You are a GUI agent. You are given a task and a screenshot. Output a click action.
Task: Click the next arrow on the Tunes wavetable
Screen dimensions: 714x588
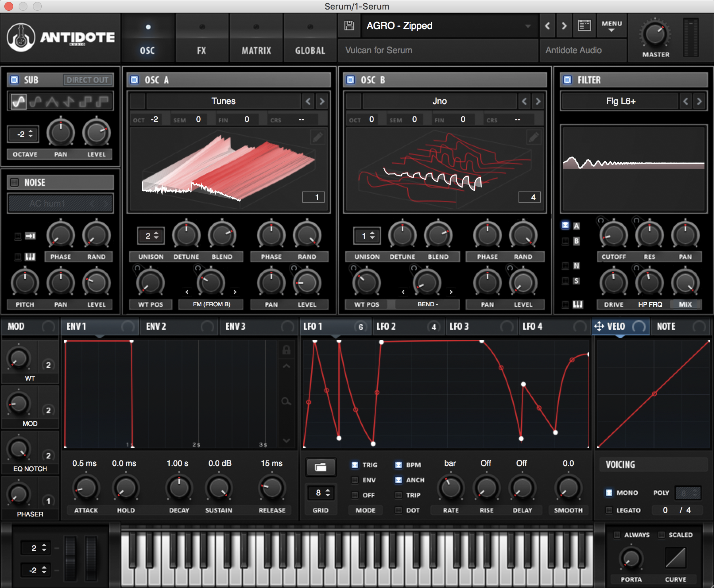(x=322, y=101)
